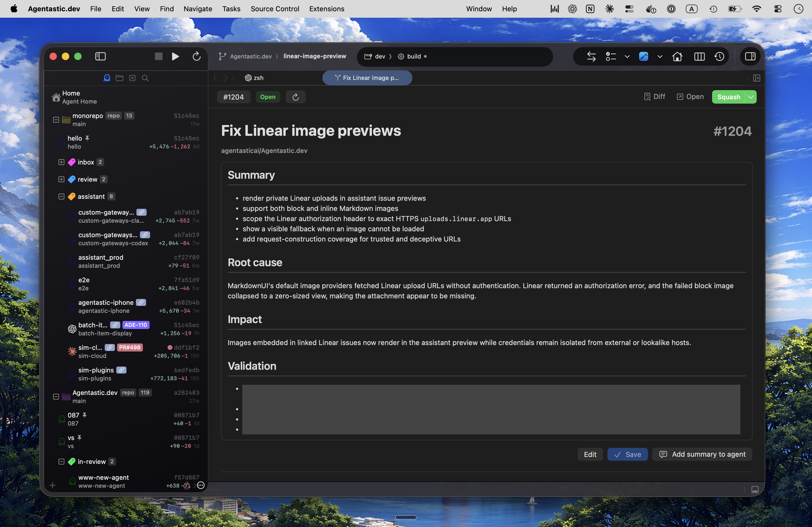This screenshot has width=812, height=527.
Task: Open the history clock icon
Action: pyautogui.click(x=720, y=56)
